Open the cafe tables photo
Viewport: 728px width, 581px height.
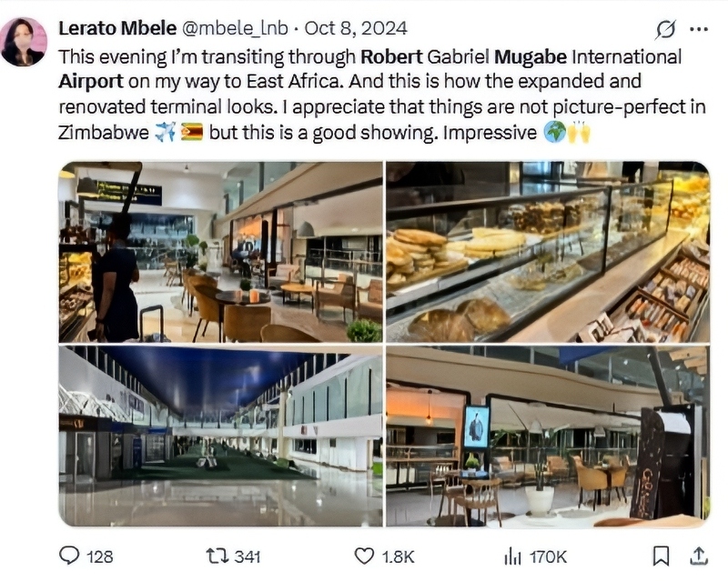pos(548,436)
